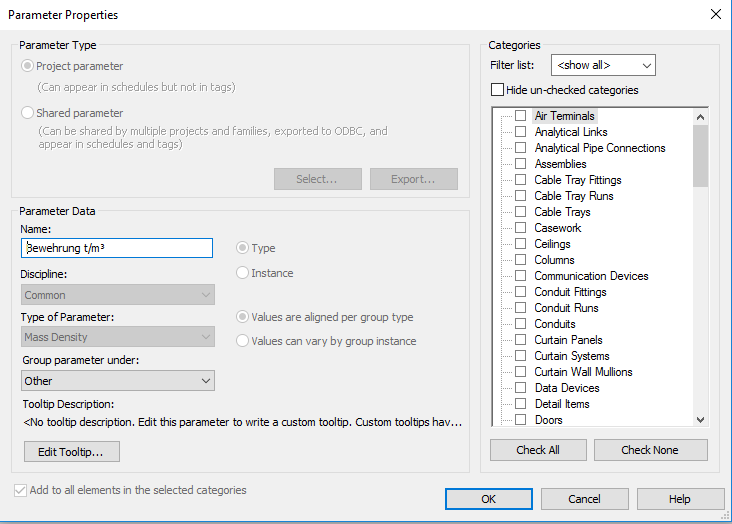
Task: Open the Edit Tooltip dialog
Action: tap(71, 452)
